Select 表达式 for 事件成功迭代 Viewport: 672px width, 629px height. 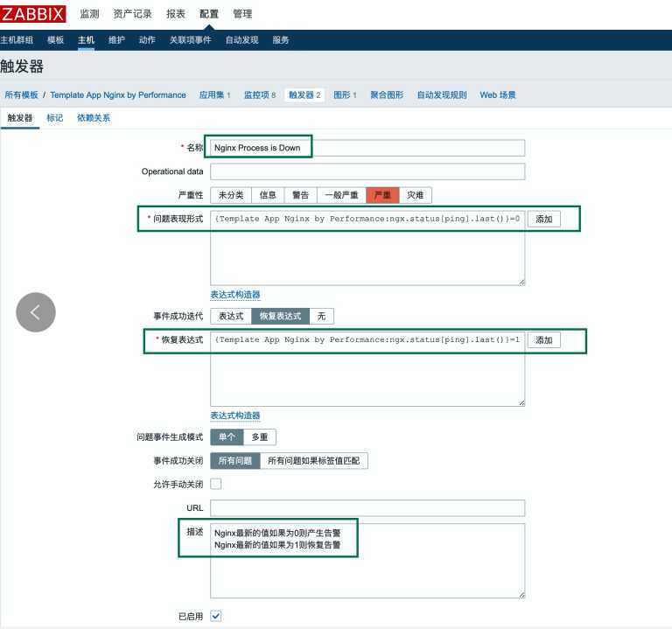(x=231, y=316)
